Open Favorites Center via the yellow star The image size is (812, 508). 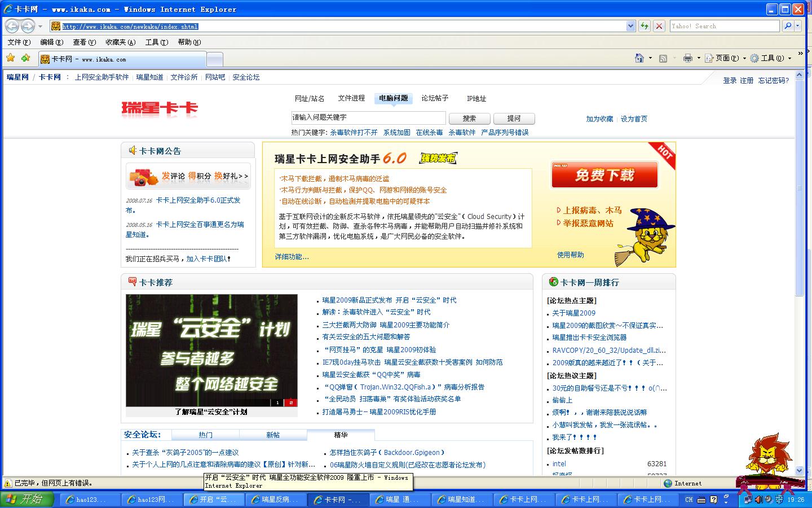click(11, 58)
